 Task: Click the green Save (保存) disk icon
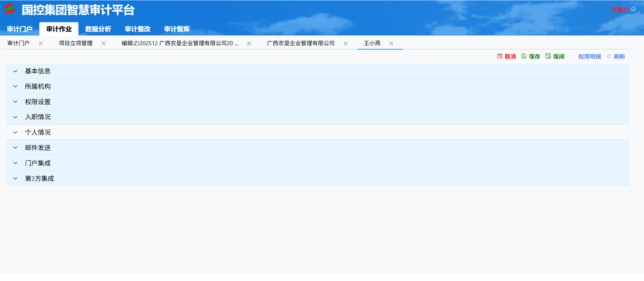(x=524, y=56)
